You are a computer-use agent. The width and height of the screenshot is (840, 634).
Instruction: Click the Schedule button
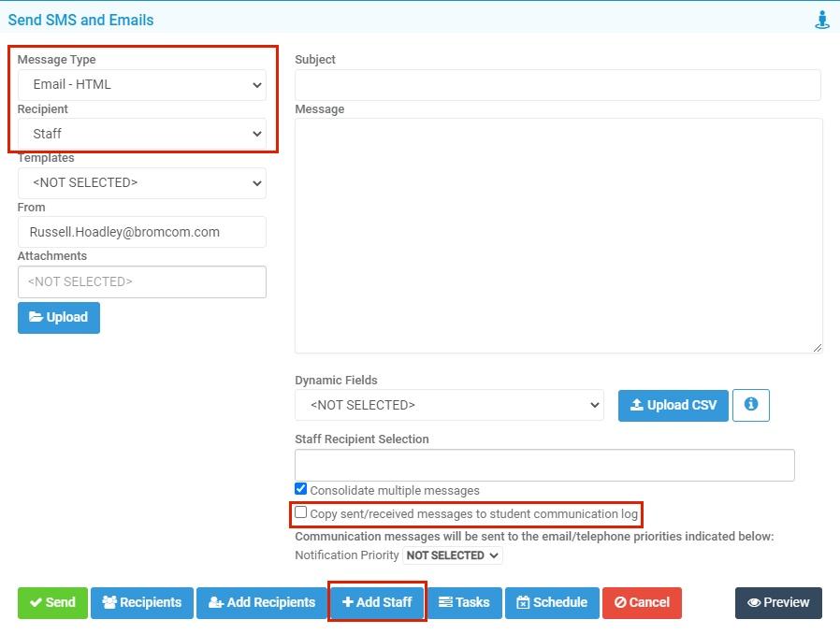click(551, 602)
